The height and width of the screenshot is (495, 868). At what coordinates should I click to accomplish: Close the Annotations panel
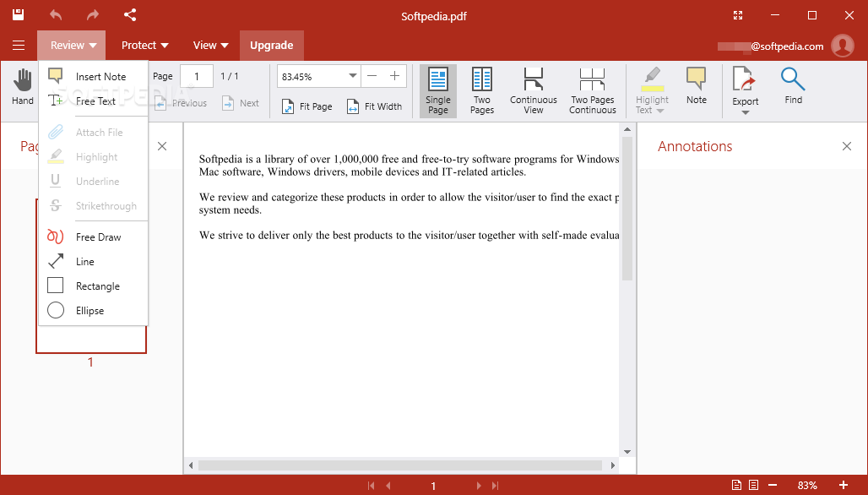[847, 146]
